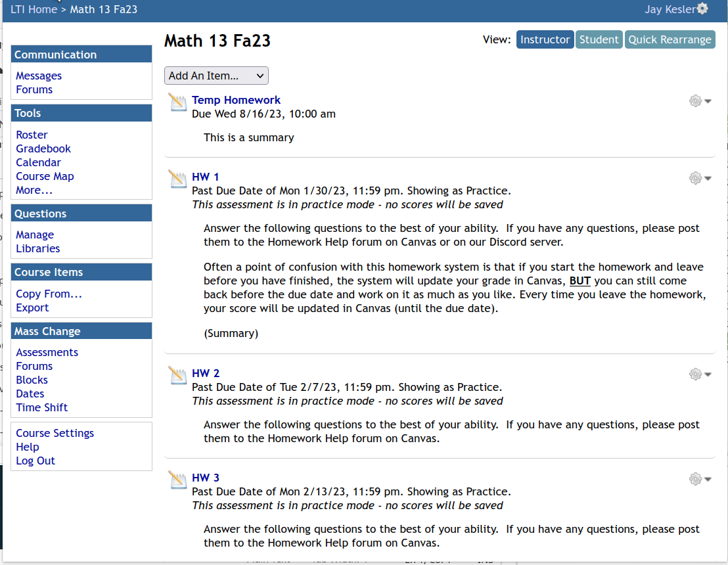Open the Gradebook
This screenshot has height=565, width=728.
(43, 148)
